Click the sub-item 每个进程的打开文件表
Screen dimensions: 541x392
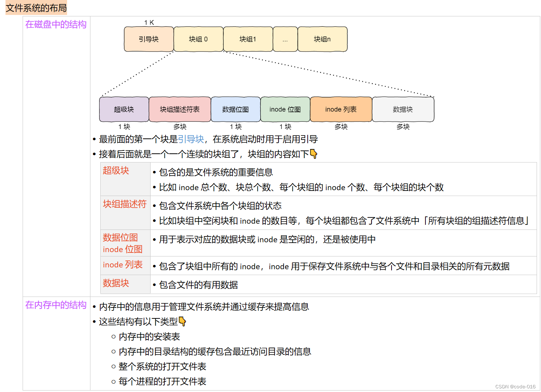163,381
